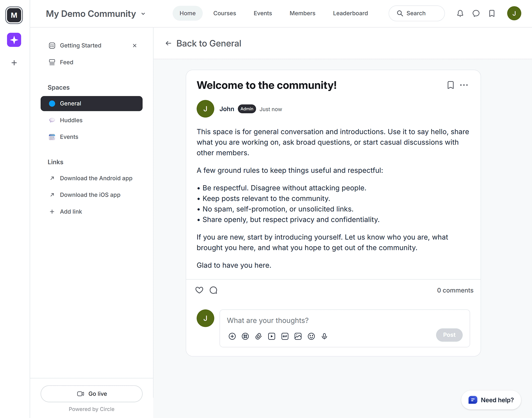
Task: Open your profile avatar menu
Action: pyautogui.click(x=514, y=13)
